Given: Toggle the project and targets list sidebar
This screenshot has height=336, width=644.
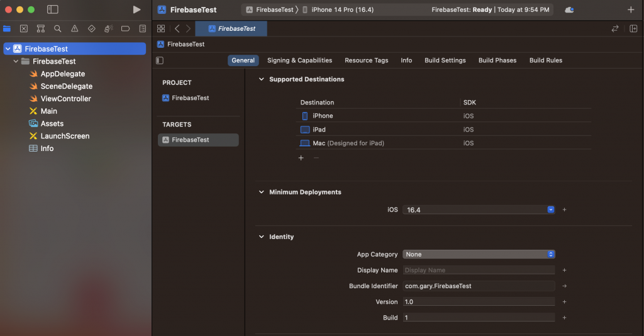Looking at the screenshot, I should click(x=160, y=60).
